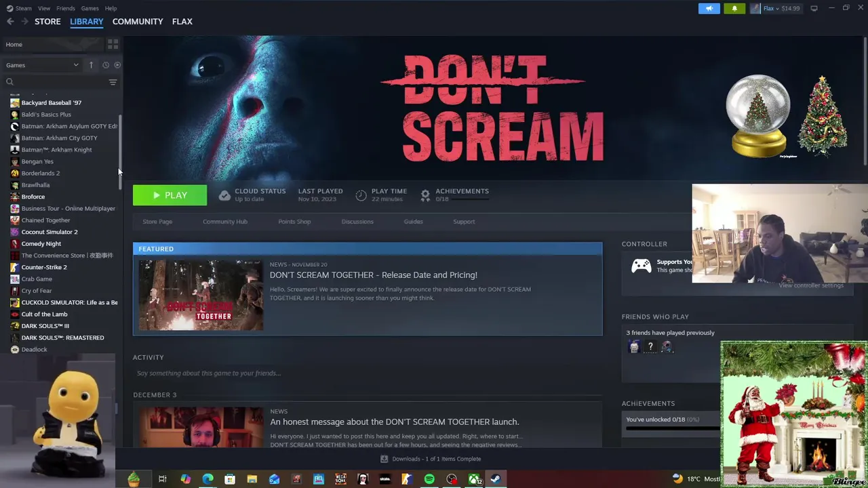Open Downloads status text at the bottom

[x=437, y=459]
